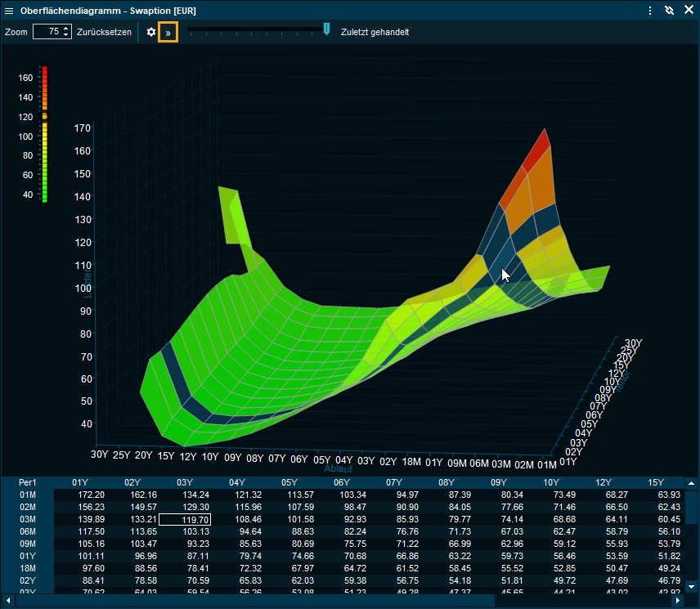Select the 03Y column header
The height and width of the screenshot is (609, 700).
coord(184,482)
